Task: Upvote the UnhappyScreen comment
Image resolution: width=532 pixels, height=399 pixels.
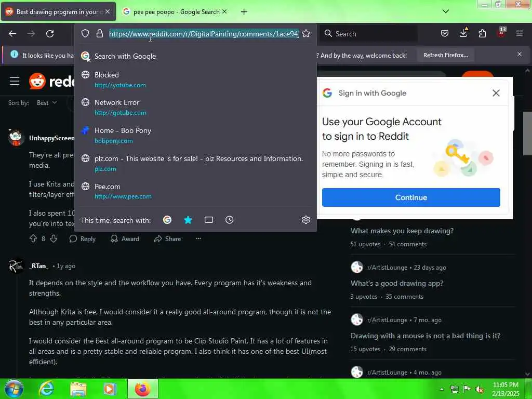Action: [33, 238]
